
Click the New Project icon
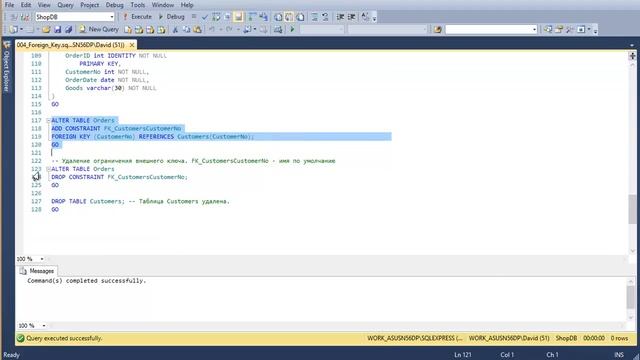pos(13,29)
